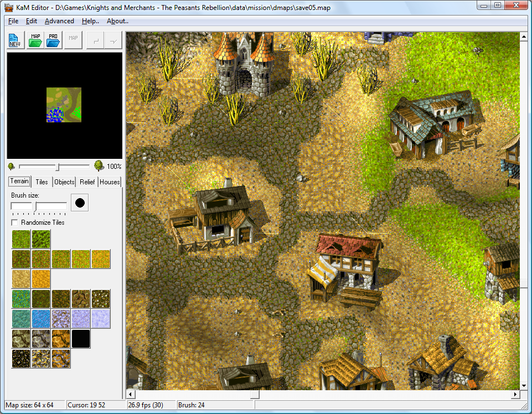
Task: Pick the light green grass terrain tile
Action: tap(21, 239)
